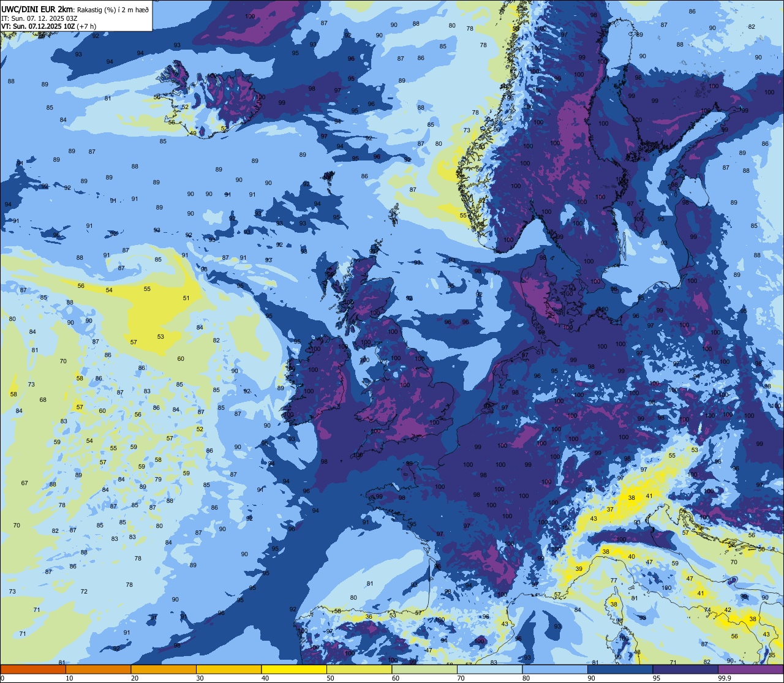
Task: Select the 'VT: Sun. 07.12.2025 10Z (+7 h)' line
Action: pos(48,26)
